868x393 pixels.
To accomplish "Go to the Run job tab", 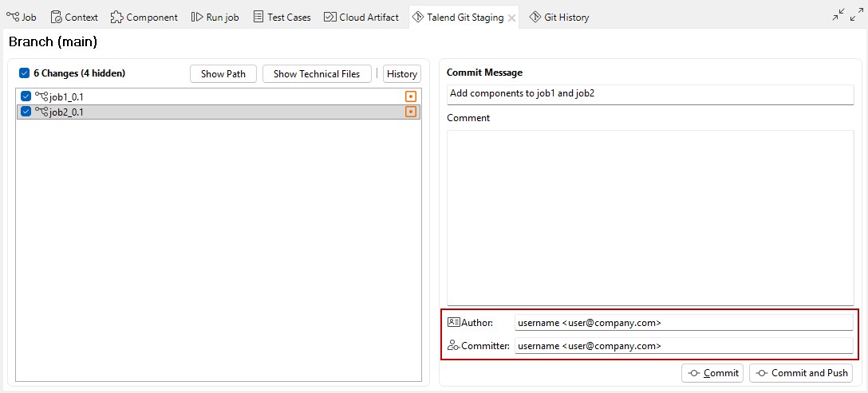I will tap(215, 18).
